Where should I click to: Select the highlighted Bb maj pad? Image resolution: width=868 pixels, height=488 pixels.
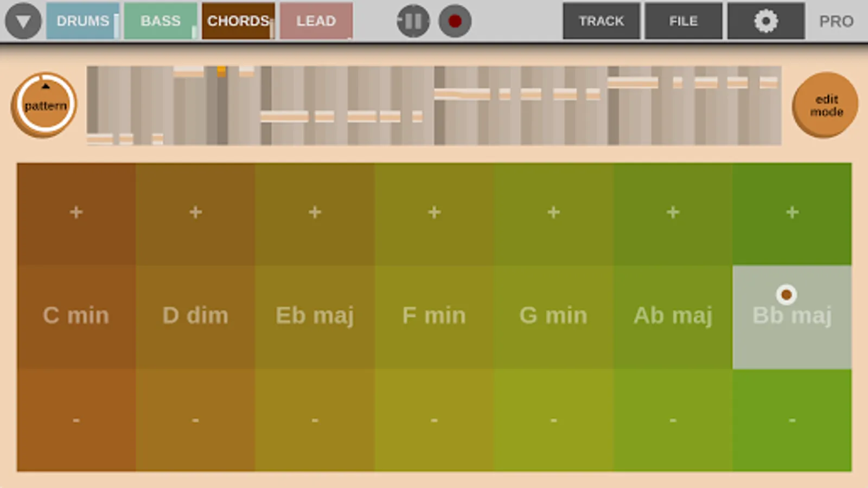pyautogui.click(x=792, y=317)
